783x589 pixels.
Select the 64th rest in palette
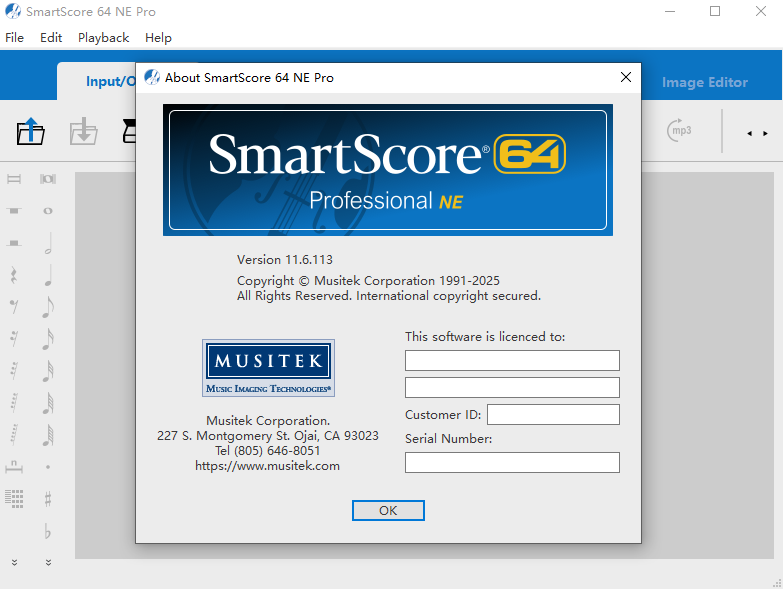click(x=14, y=402)
